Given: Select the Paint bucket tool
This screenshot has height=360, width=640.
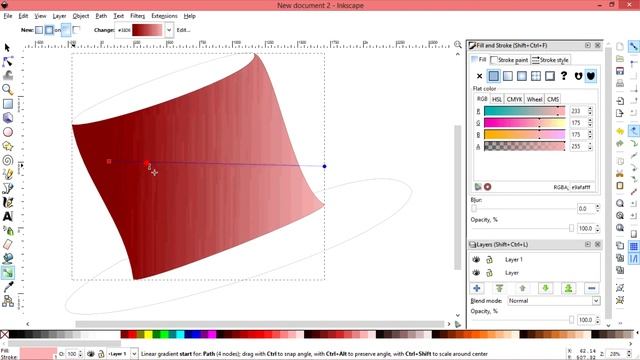Looking at the screenshot, I should click(7, 258).
